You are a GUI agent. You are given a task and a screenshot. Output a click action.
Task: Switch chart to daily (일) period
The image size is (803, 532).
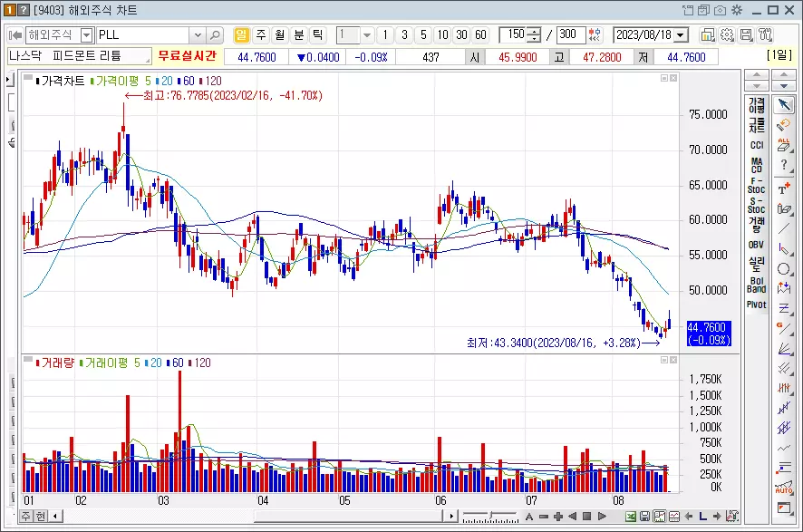tap(241, 34)
